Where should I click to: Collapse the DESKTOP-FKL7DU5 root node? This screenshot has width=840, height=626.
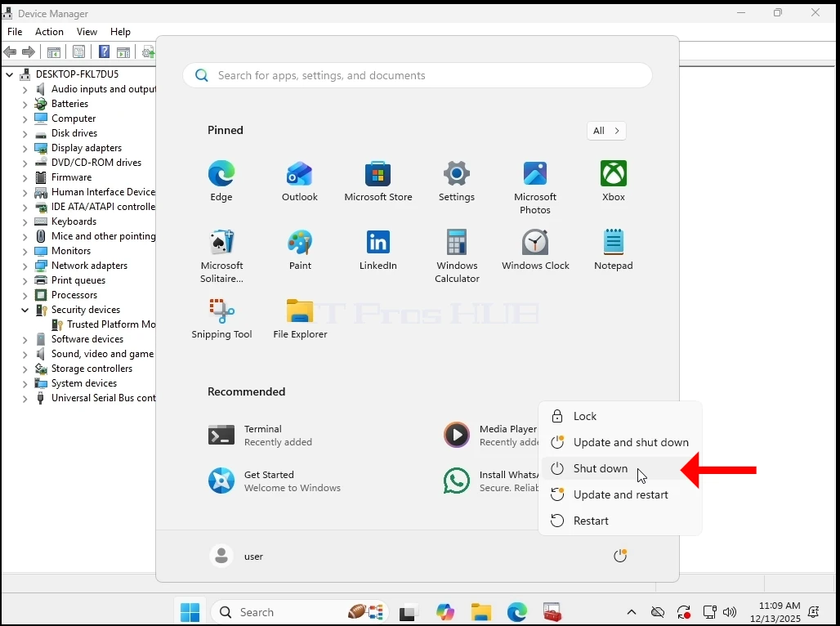click(9, 74)
